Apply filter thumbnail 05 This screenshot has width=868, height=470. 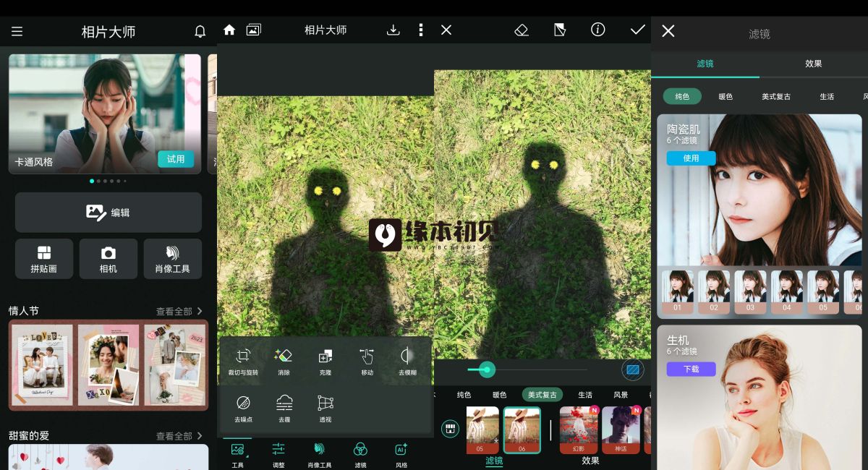(x=482, y=430)
